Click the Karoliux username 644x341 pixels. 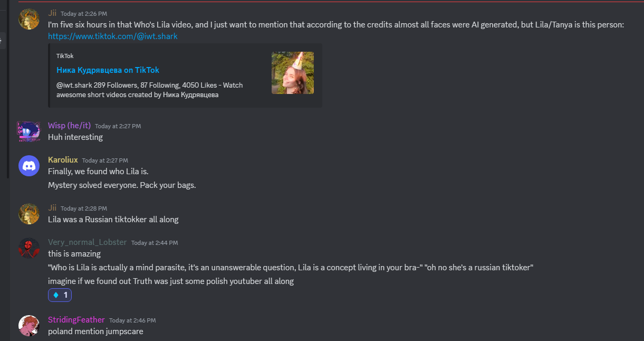(x=63, y=160)
